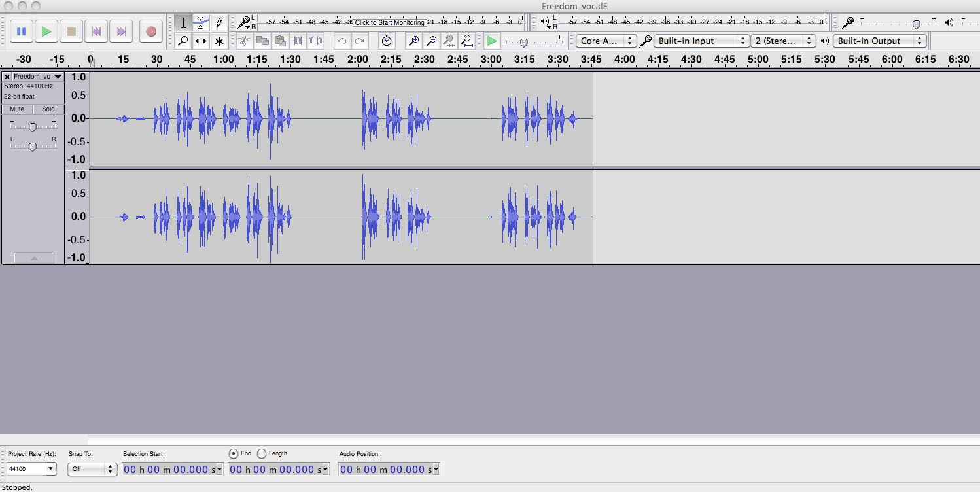
Task: Activate the Multi-Tool asterisk icon
Action: pyautogui.click(x=219, y=41)
